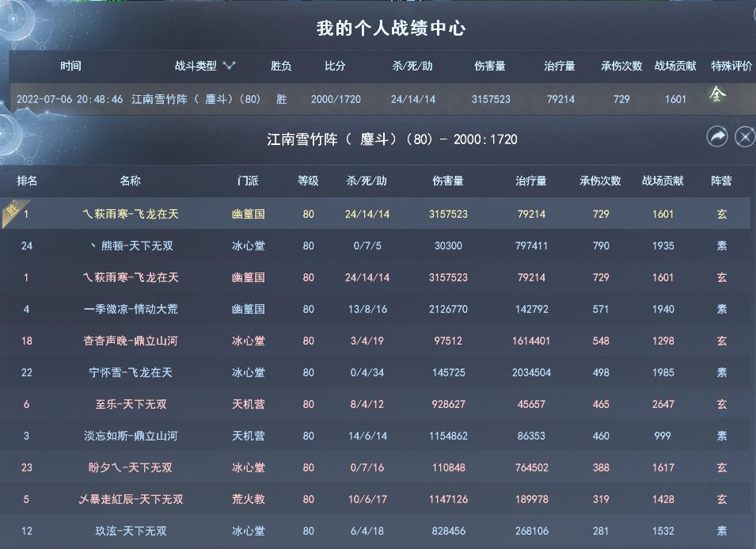756x549 pixels.
Task: Click damage value 828456
Action: [x=448, y=531]
